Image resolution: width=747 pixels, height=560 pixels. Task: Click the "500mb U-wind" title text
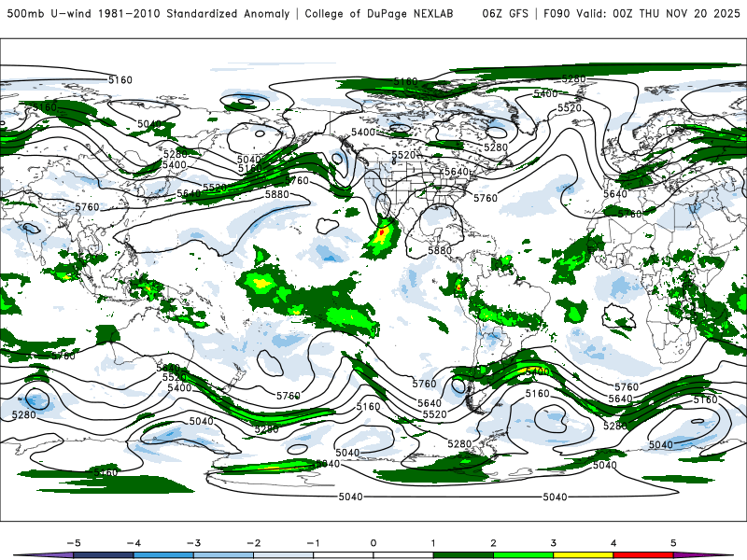point(49,13)
